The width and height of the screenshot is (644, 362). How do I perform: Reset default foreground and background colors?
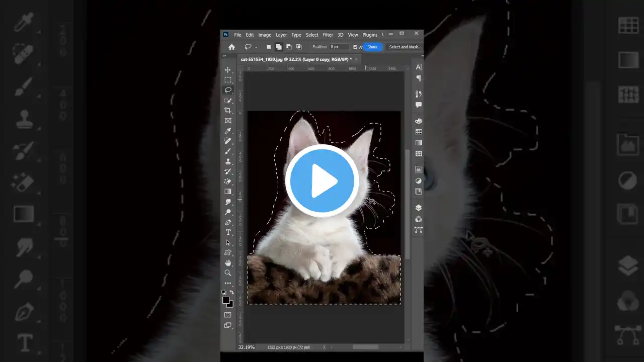point(224,292)
